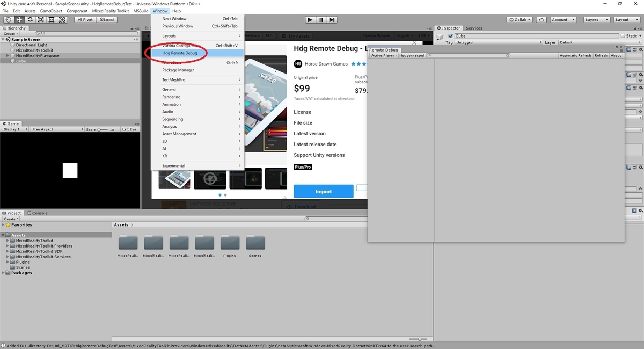The image size is (644, 349).
Task: Open the TextMeshPro submenu
Action: click(197, 80)
